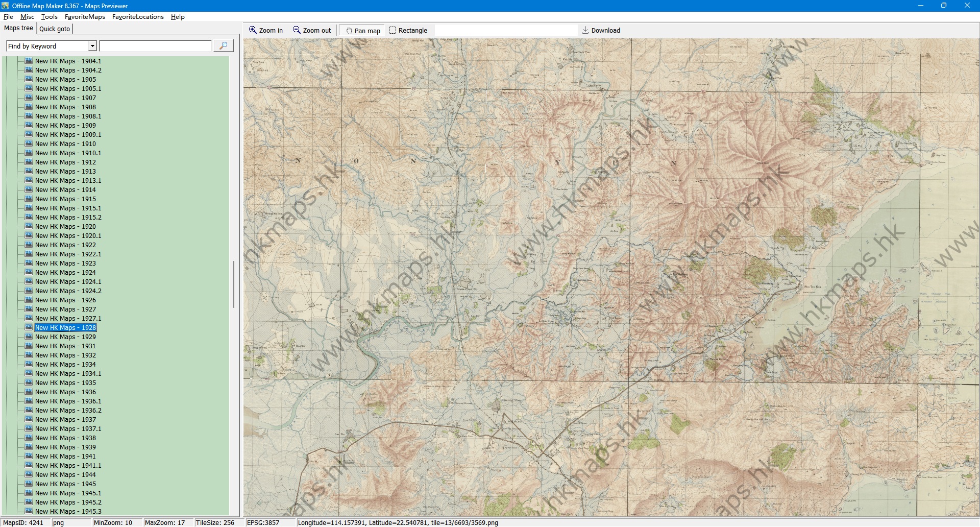The width and height of the screenshot is (980, 527).
Task: Switch to the Maps tree tab
Action: pos(18,28)
